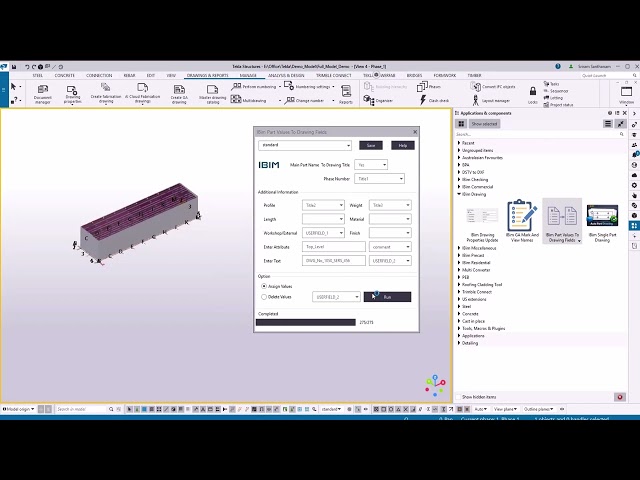Open the Reports tool
Image resolution: width=640 pixels, height=480 pixels.
[346, 94]
